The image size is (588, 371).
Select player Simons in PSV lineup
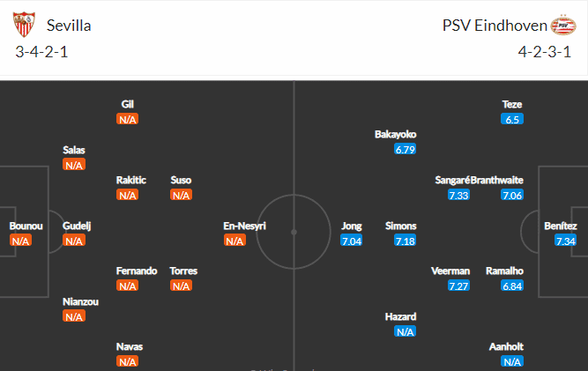401,226
